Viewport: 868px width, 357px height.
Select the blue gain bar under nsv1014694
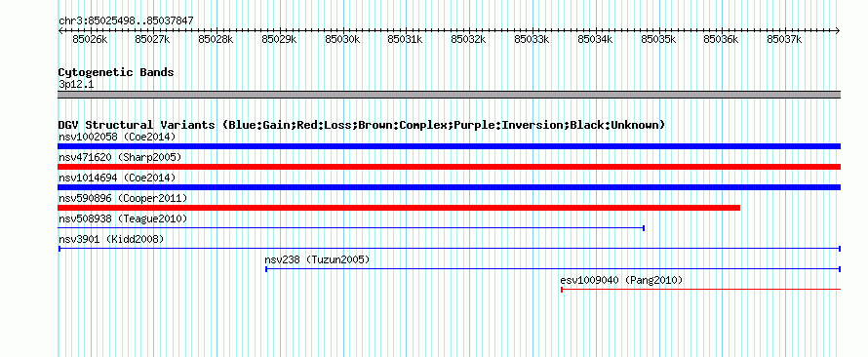coord(449,187)
